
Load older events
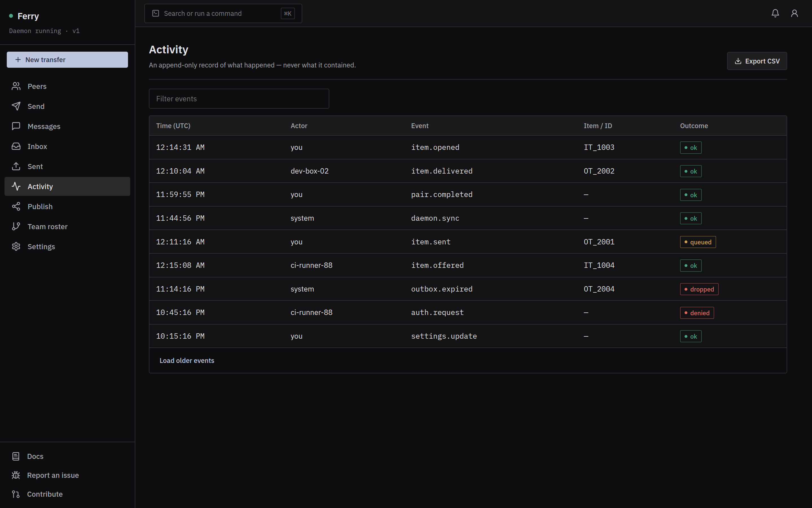point(187,360)
